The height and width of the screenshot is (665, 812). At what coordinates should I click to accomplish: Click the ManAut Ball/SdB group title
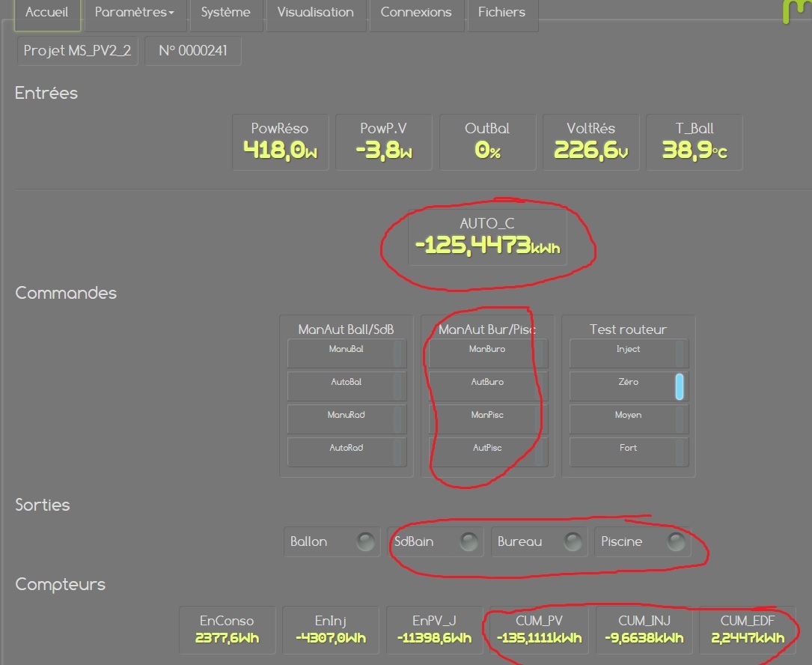pos(346,330)
